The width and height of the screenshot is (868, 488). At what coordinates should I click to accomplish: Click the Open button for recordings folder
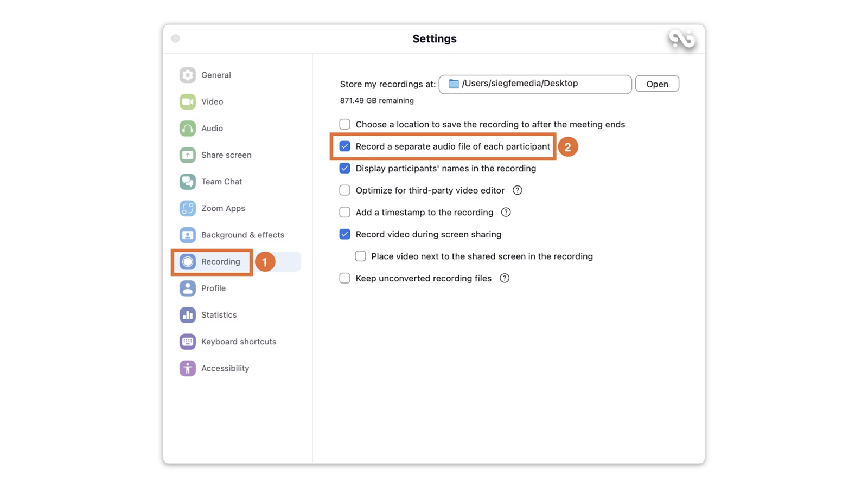click(657, 84)
